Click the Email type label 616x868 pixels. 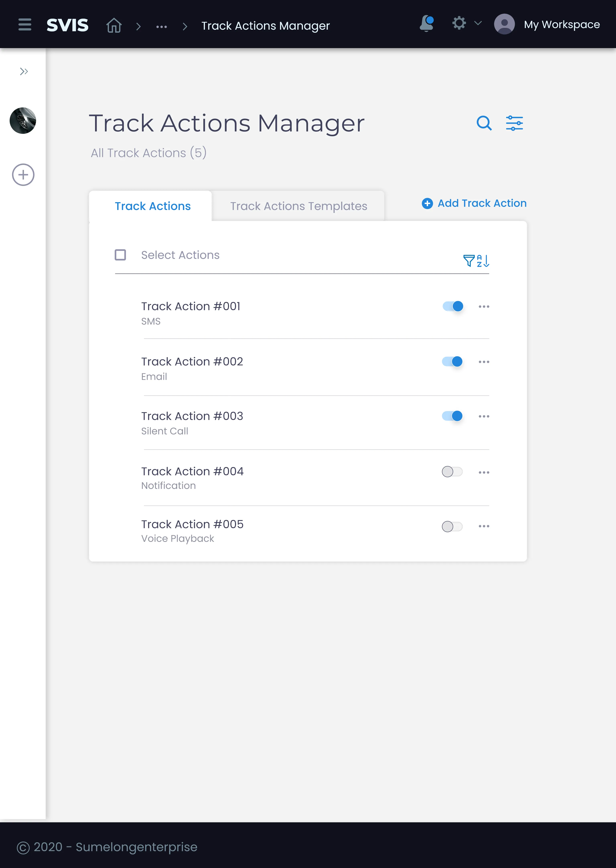[x=154, y=377]
